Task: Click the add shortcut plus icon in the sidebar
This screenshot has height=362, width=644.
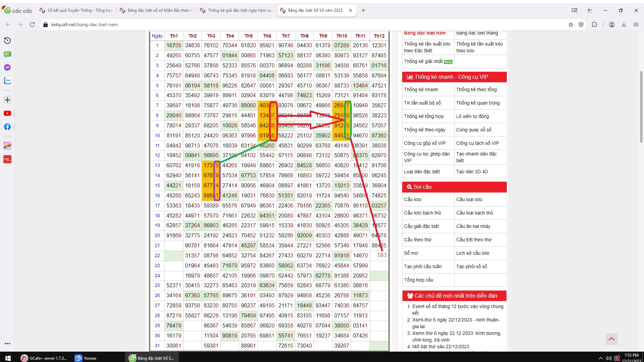Action: 7,100
